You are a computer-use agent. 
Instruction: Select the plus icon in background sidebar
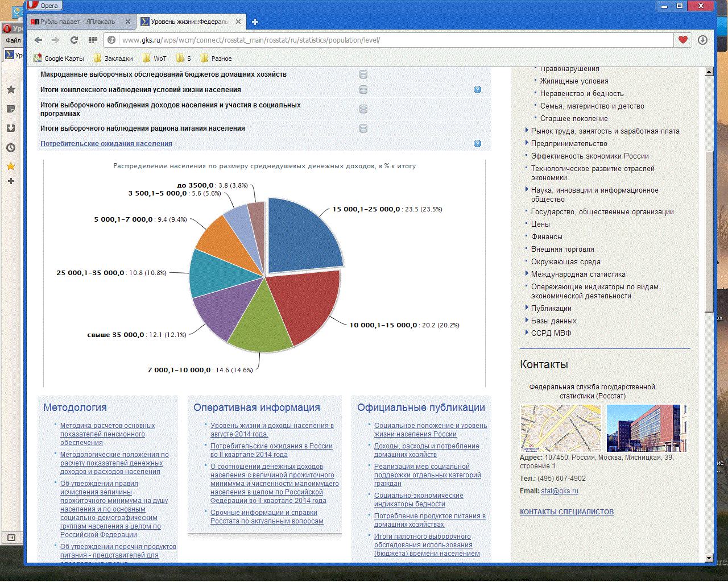pyautogui.click(x=11, y=181)
